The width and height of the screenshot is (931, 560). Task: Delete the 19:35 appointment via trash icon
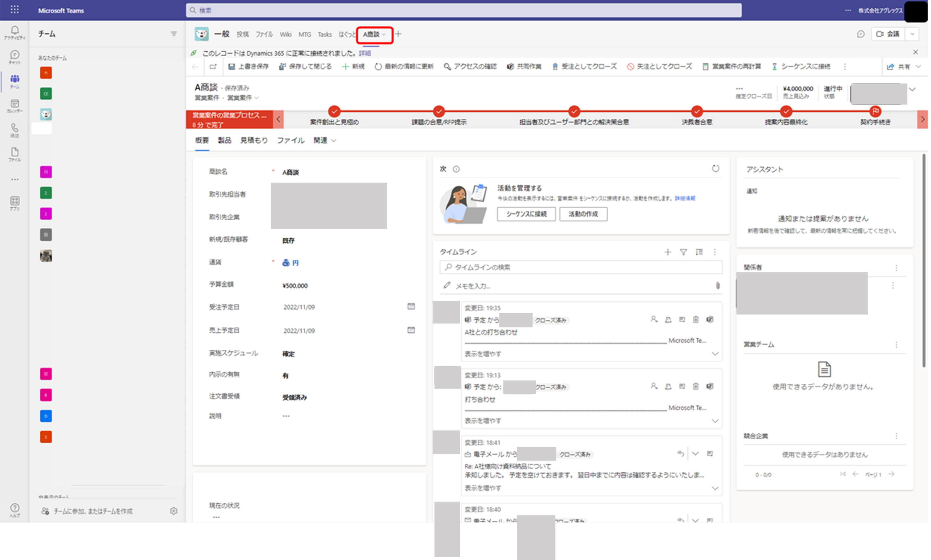click(x=696, y=320)
